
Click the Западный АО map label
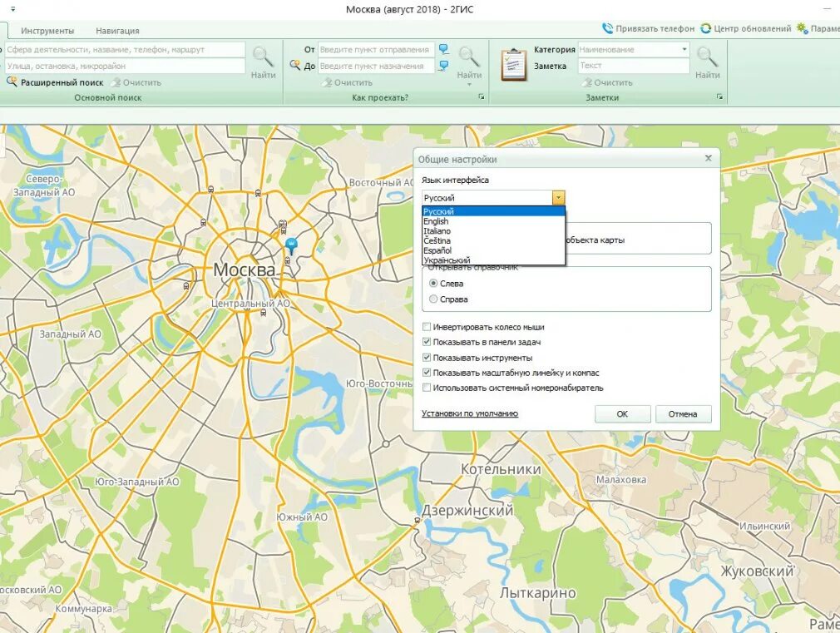[x=70, y=334]
